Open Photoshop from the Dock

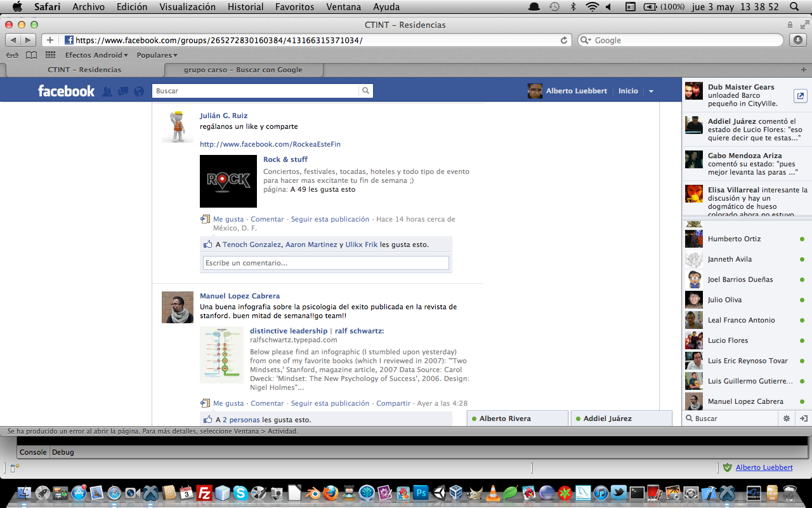coord(421,493)
